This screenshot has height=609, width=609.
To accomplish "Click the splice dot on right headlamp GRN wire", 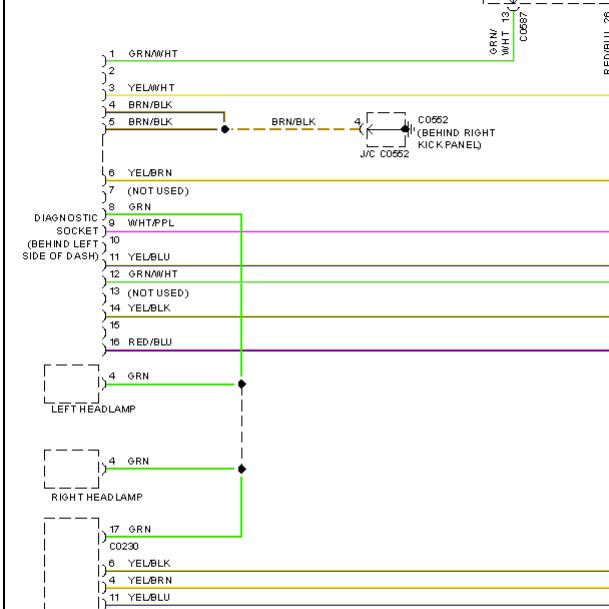I will (242, 469).
